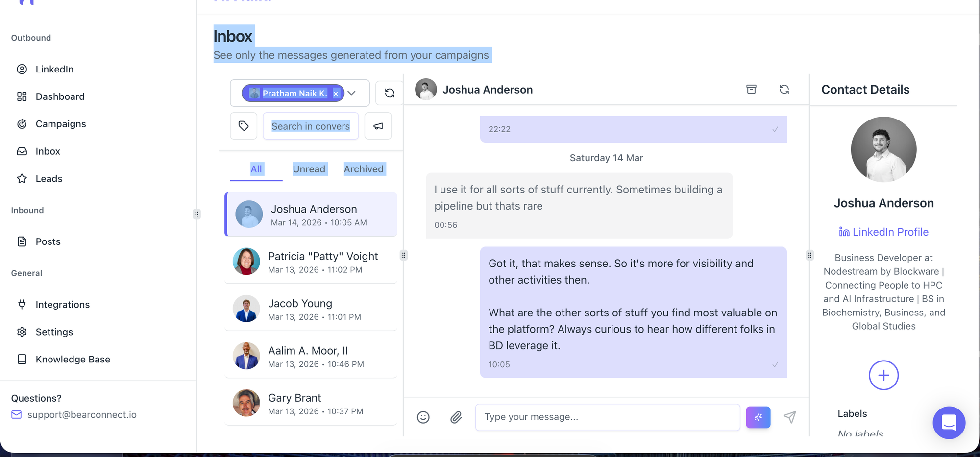Email support@bearconnect.io link
Screen dimensions: 980x457
click(x=82, y=414)
